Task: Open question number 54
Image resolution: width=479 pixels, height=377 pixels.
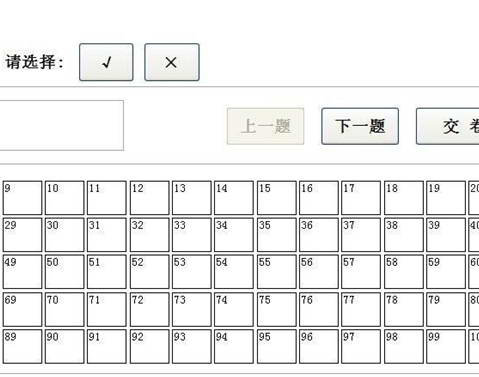Action: pyautogui.click(x=234, y=272)
